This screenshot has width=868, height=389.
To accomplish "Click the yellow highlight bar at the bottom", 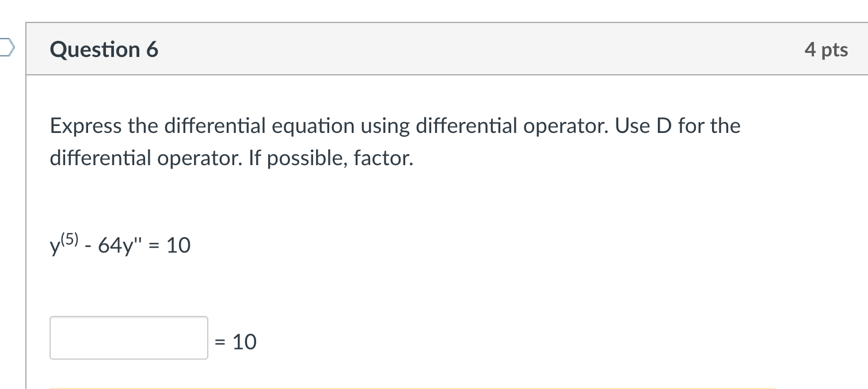I will 455,388.
